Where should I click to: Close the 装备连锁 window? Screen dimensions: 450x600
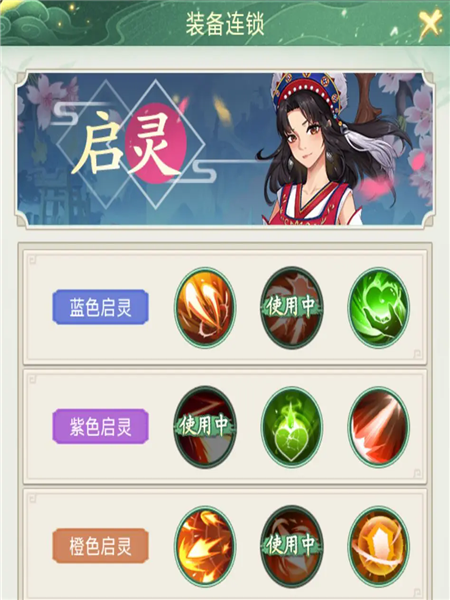[x=429, y=24]
